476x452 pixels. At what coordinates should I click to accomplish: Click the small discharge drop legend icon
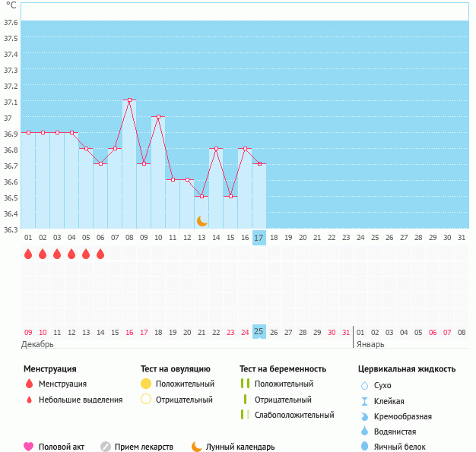click(29, 400)
